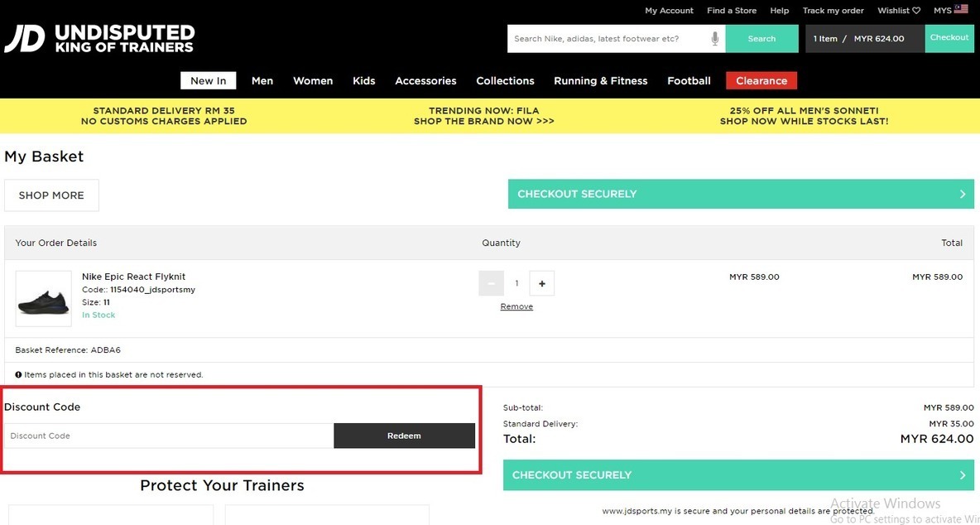Click the Malaysia flag country selector
980x525 pixels.
pos(961,10)
